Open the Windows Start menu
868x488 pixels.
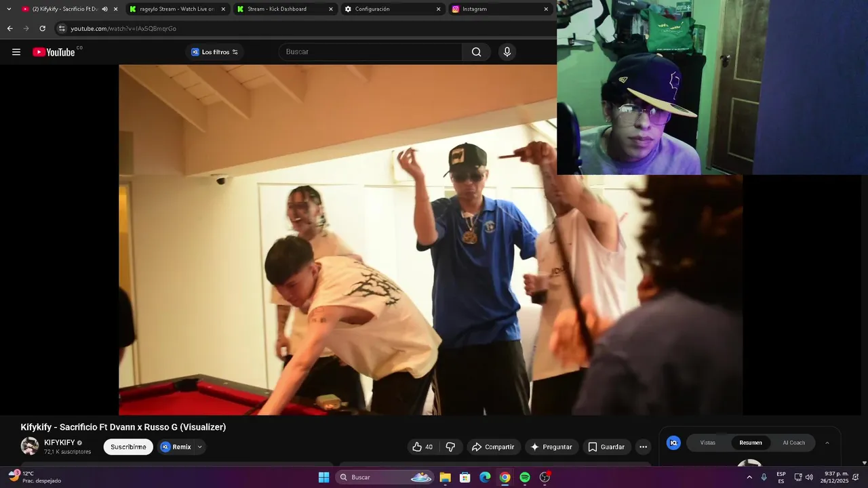324,477
